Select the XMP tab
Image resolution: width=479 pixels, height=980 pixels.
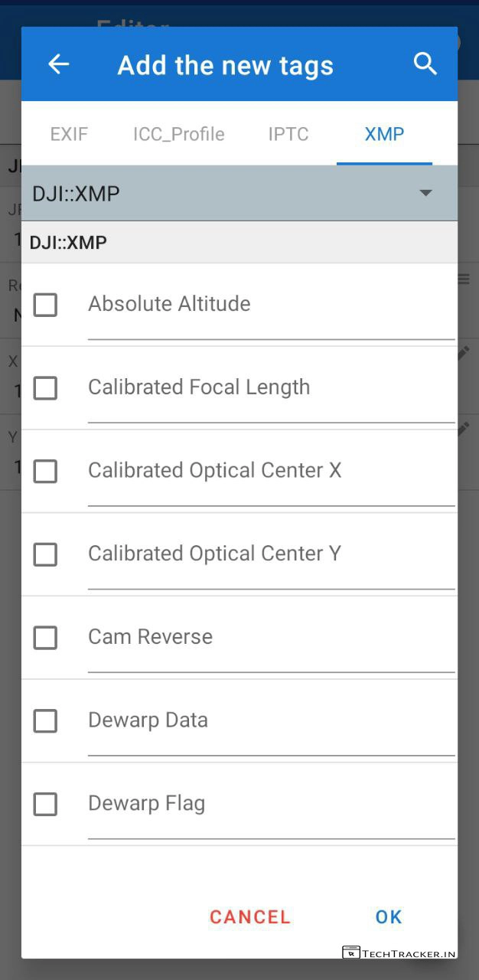384,135
